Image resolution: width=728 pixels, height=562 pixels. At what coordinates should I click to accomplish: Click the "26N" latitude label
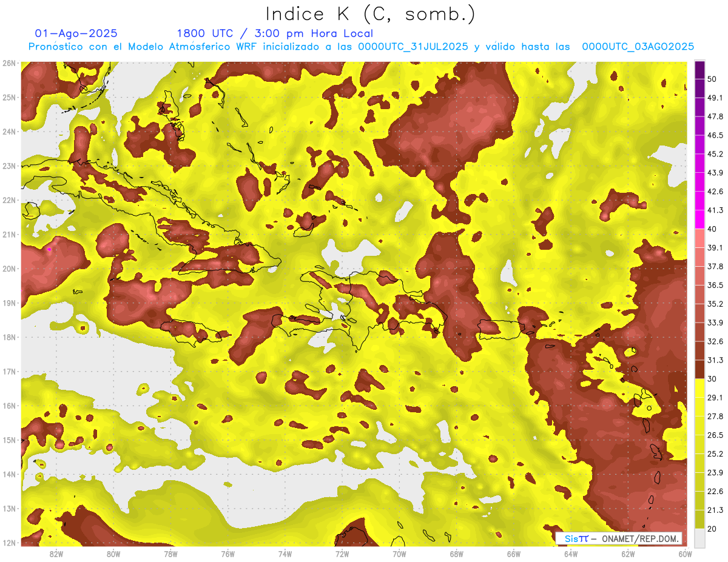[x=9, y=63]
